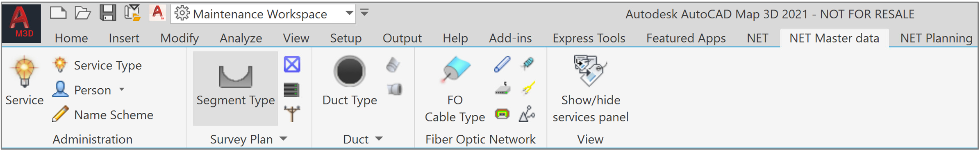This screenshot has width=980, height=150.
Task: Open the Maintenance Workspace dropdown
Action: coord(263,14)
